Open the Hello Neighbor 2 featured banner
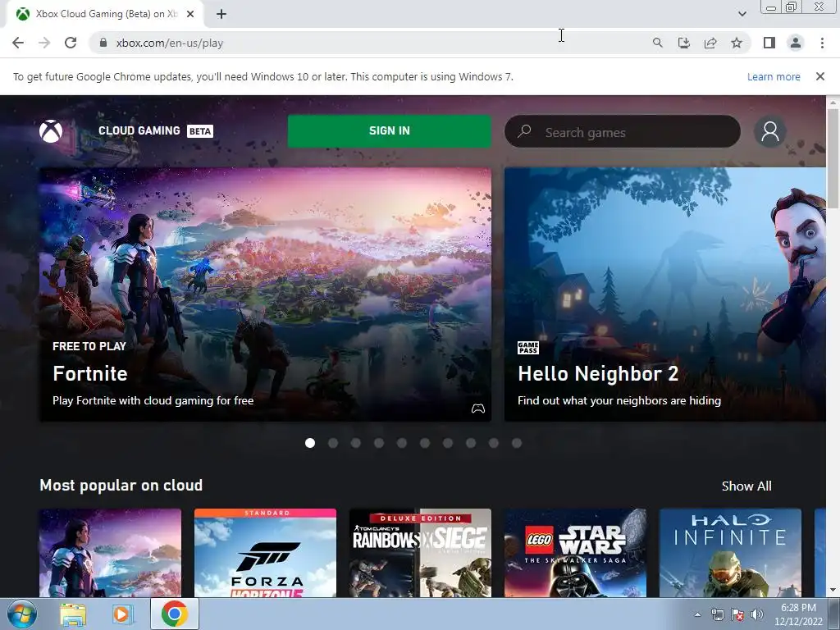This screenshot has height=630, width=840. coord(664,294)
